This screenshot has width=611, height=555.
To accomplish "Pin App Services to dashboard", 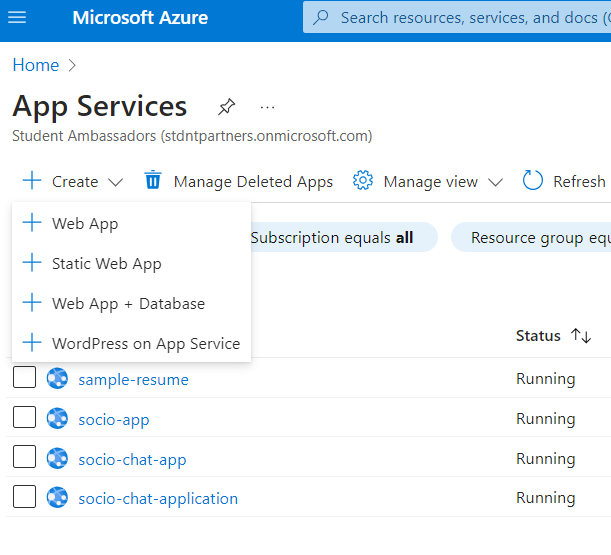I will 227,106.
